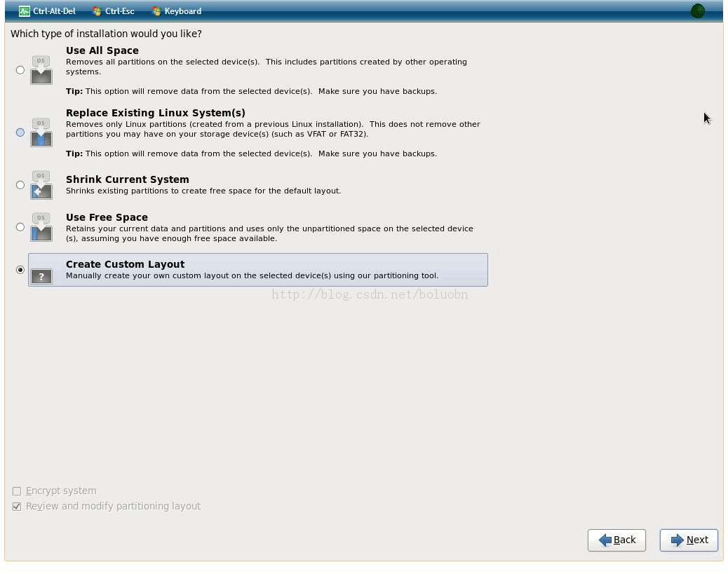Image resolution: width=728 pixels, height=574 pixels.
Task: Go Back to the previous step
Action: point(616,540)
